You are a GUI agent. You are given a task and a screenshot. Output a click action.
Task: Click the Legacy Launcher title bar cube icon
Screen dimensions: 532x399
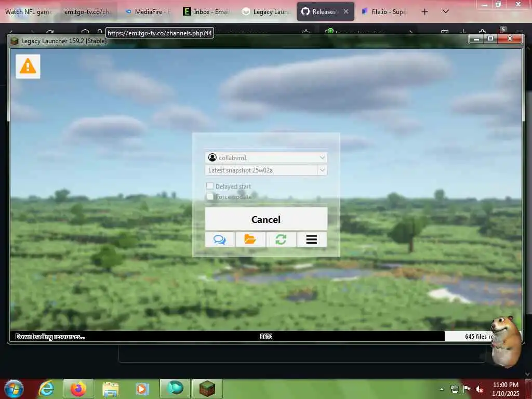(14, 41)
